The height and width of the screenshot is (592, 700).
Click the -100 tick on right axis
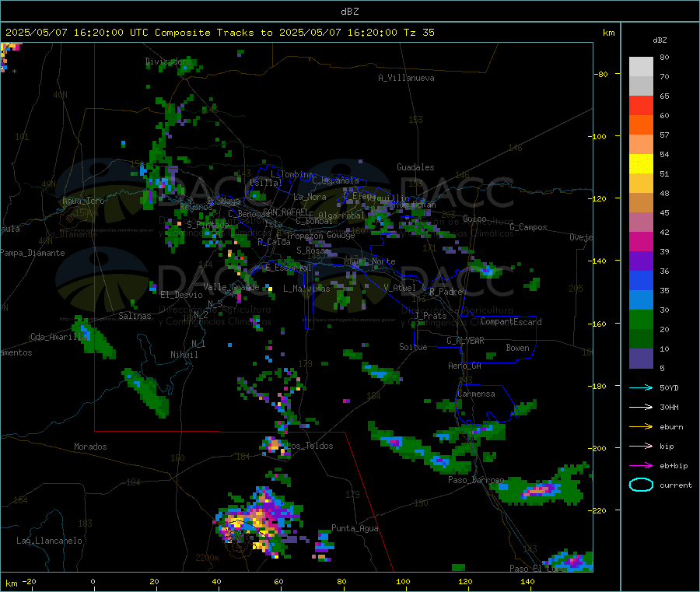[x=597, y=136]
